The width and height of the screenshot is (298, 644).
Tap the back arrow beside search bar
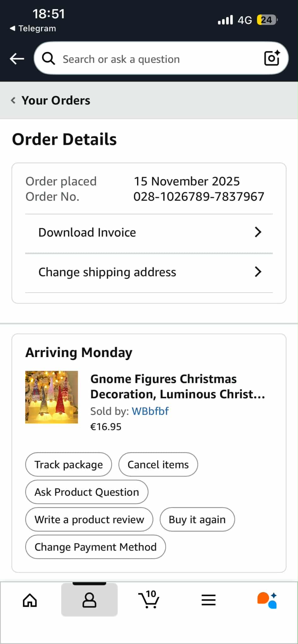click(x=17, y=59)
